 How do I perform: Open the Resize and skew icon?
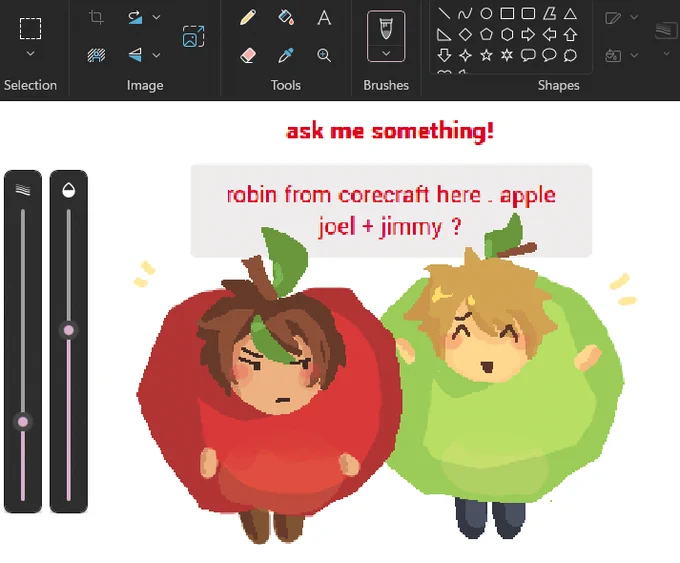pos(193,36)
